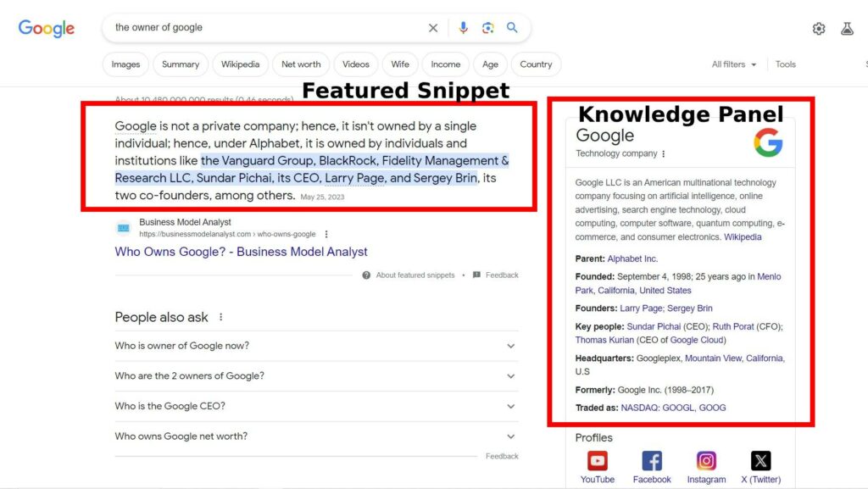
Task: Open the Ruth Porat link
Action: (733, 326)
